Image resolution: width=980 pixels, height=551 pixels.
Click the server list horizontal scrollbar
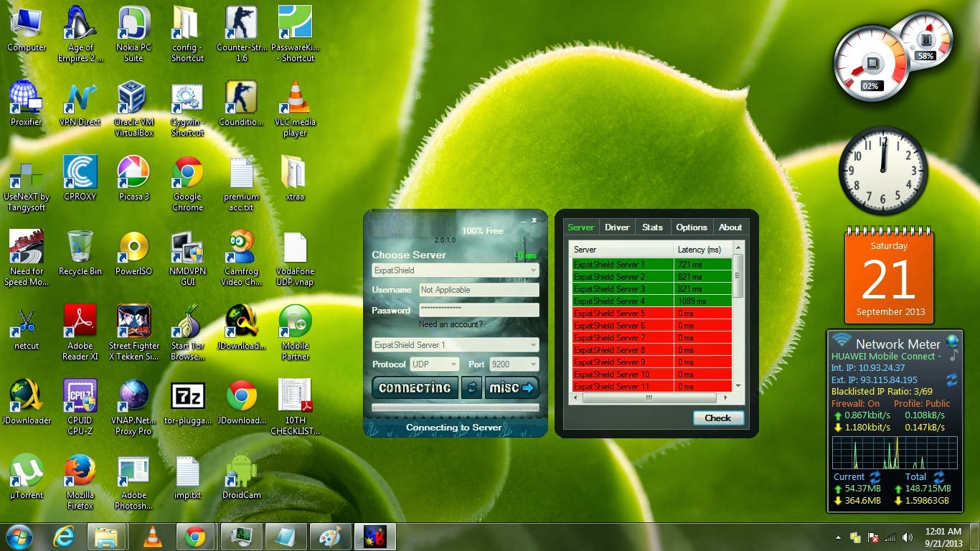pyautogui.click(x=648, y=397)
